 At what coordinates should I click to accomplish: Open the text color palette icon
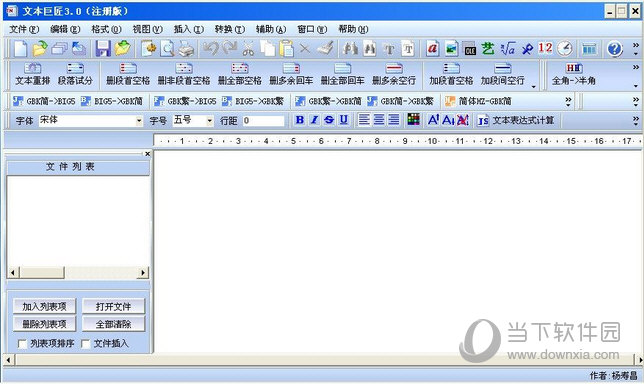click(413, 120)
